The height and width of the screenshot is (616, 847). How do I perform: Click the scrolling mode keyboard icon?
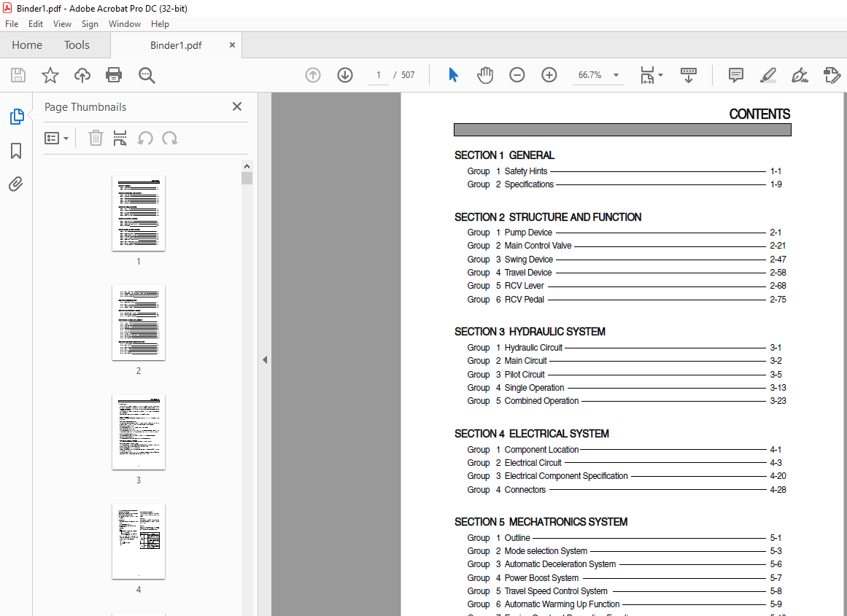tap(688, 75)
